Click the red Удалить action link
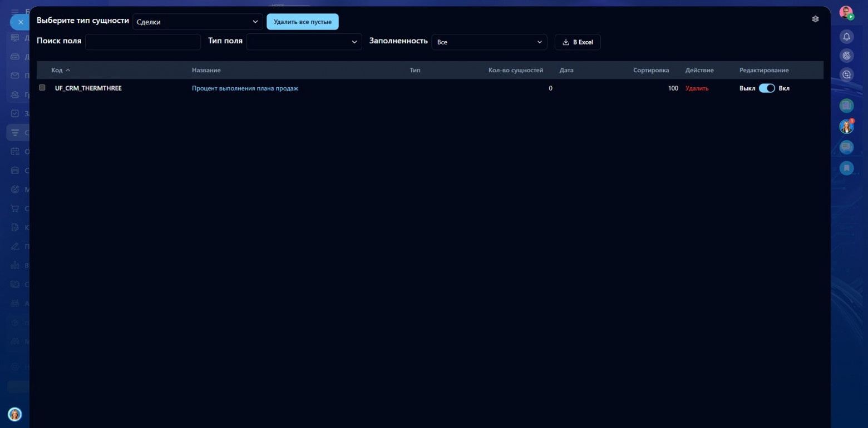Screen dimensions: 868x428 point(697,88)
